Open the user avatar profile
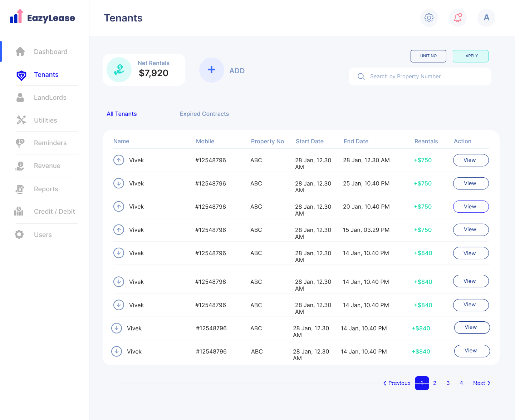Viewport: 515px width, 420px height. tap(486, 18)
